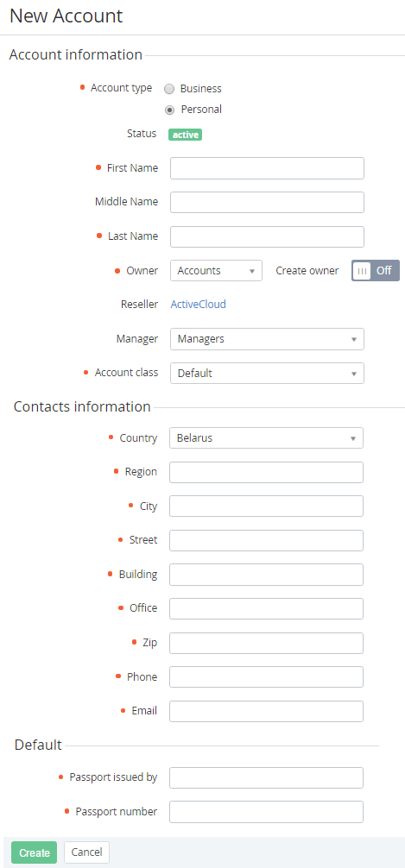Screen dimensions: 405x868
Task: Click into the Region field
Action: point(267,472)
